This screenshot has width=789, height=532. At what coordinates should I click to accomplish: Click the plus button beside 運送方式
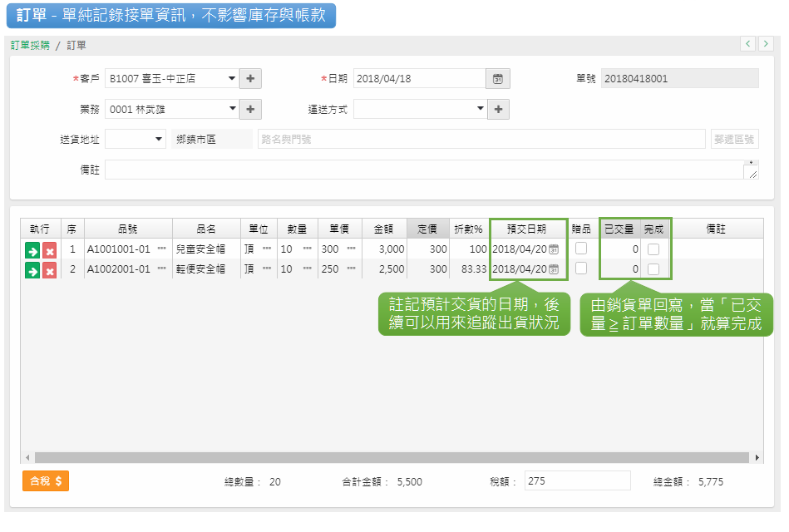click(497, 109)
